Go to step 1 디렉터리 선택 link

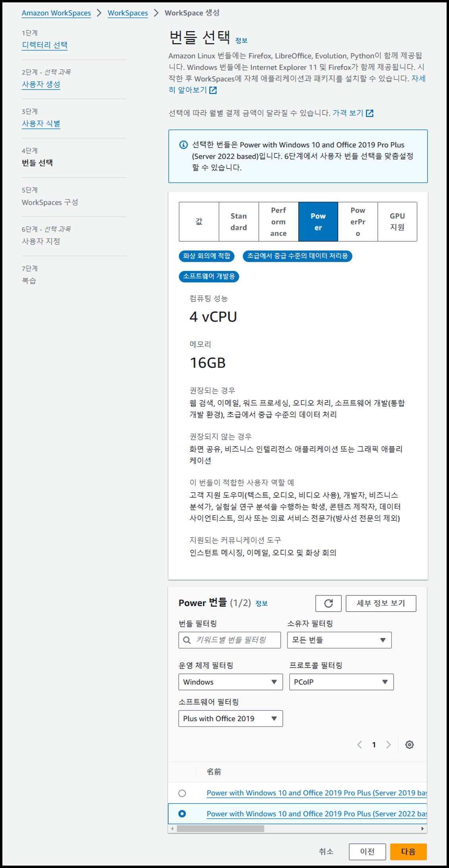coord(44,45)
